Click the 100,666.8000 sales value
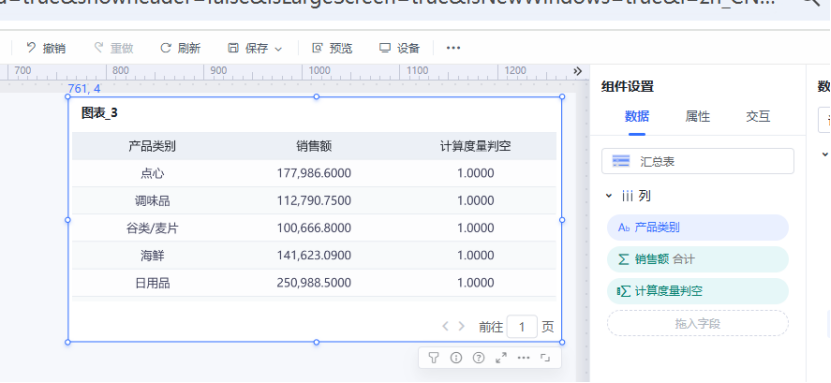Image resolution: width=831 pixels, height=383 pixels. (x=314, y=228)
